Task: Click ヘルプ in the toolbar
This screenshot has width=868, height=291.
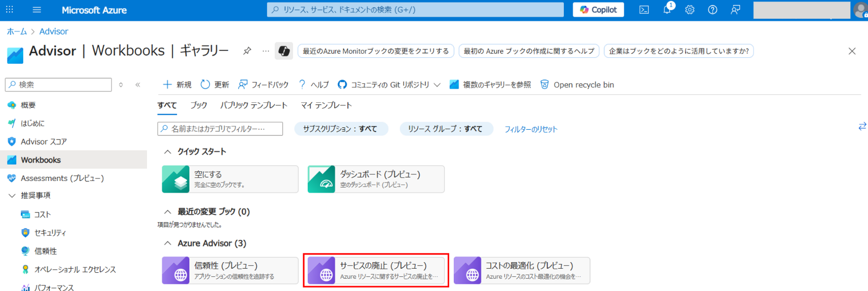Action: pos(313,85)
